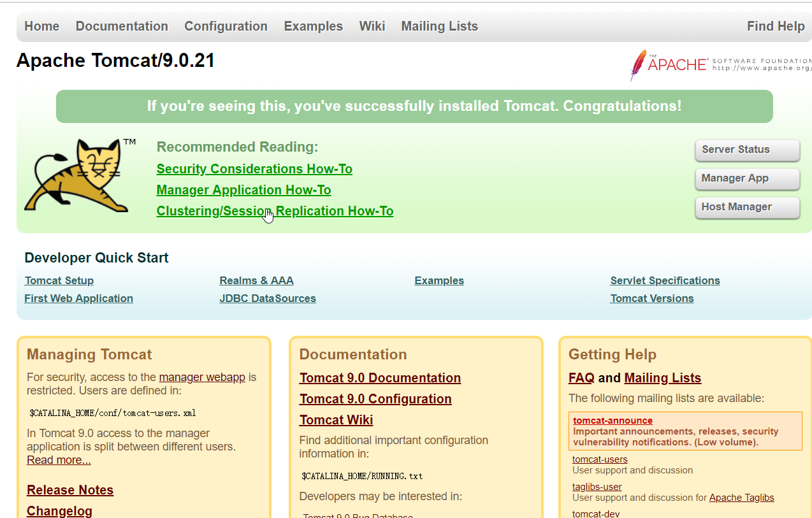Screen dimensions: 812x518
Task: Open the Security Considerations How-To guide
Action: click(x=254, y=169)
